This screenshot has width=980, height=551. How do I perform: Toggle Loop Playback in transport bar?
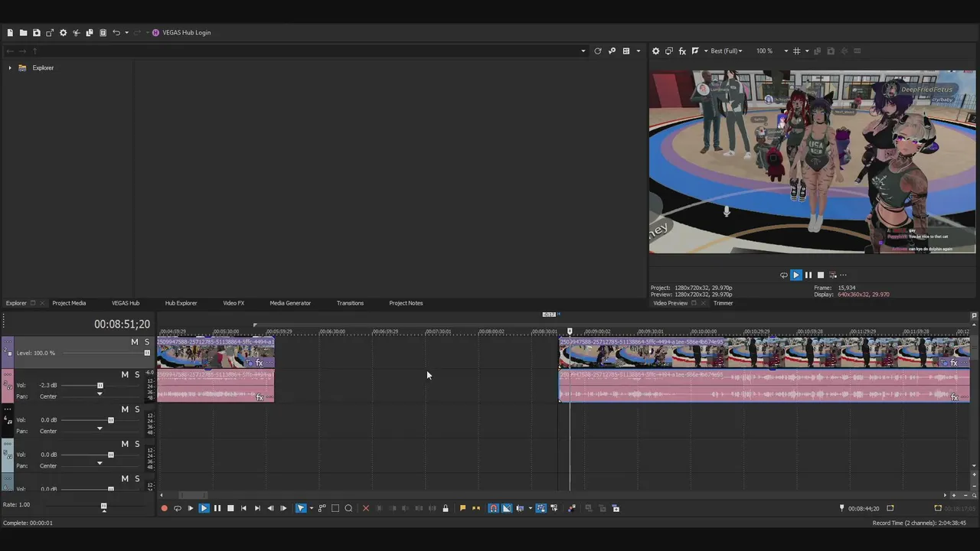pyautogui.click(x=178, y=508)
